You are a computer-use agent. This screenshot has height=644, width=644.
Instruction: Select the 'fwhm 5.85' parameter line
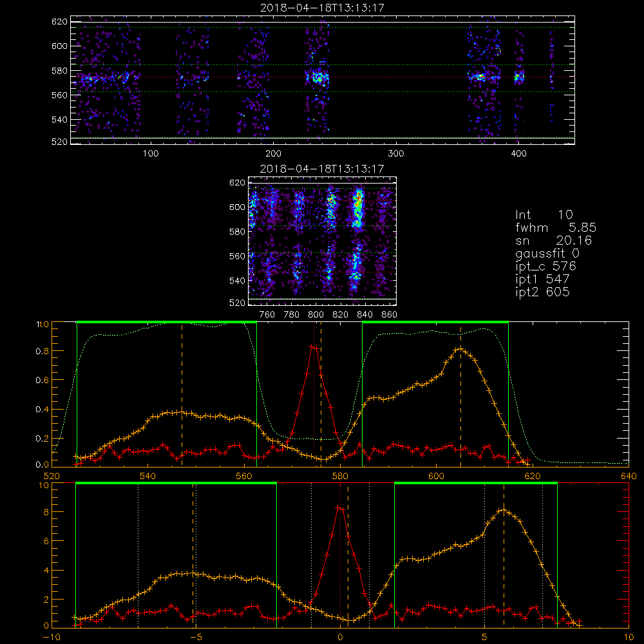[x=556, y=227]
